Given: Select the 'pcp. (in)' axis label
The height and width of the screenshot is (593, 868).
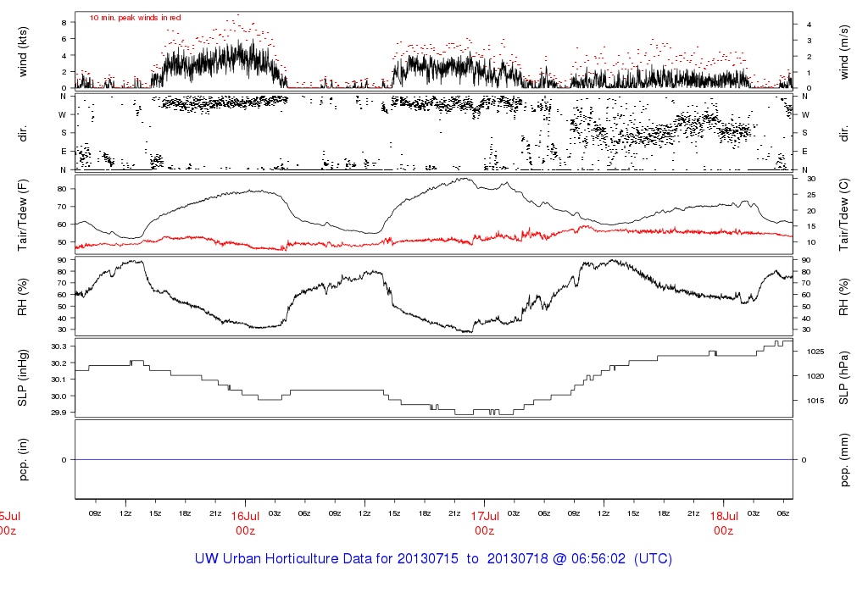Looking at the screenshot, I should (23, 460).
